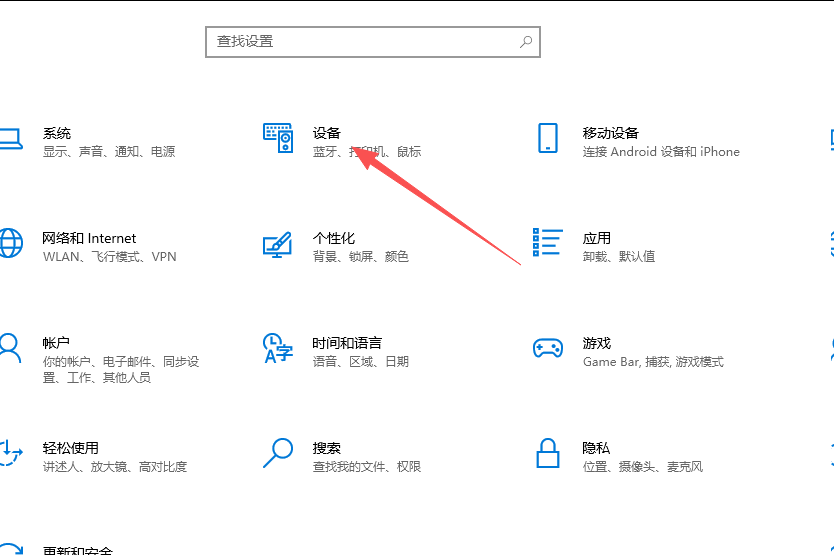This screenshot has width=834, height=555.
Task: Select the 移动设备 category title
Action: click(611, 133)
